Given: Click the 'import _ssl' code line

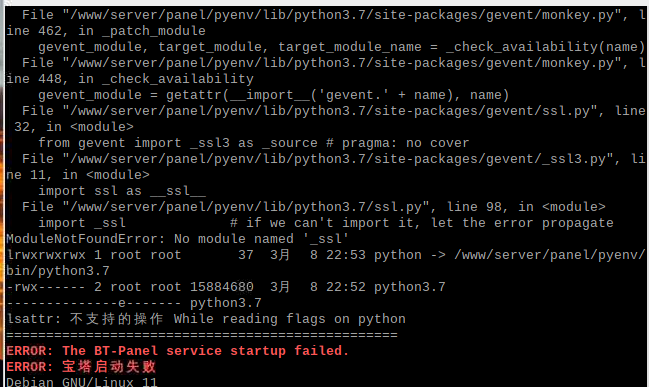Looking at the screenshot, I should (82, 223).
